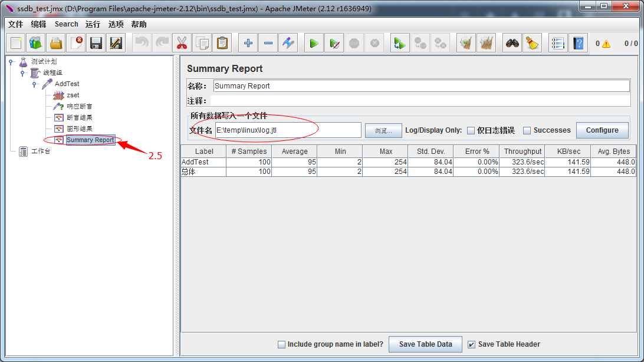Click the AddTest row label cell

coord(203,162)
